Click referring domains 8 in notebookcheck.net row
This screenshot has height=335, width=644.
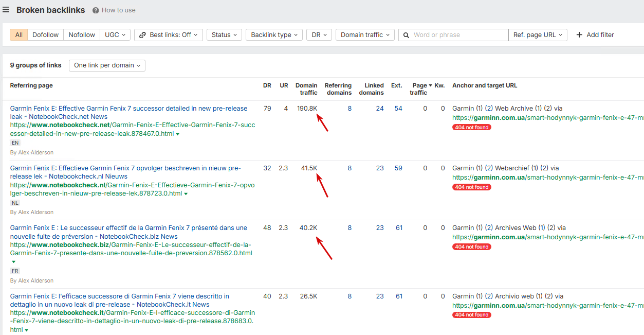pos(349,109)
